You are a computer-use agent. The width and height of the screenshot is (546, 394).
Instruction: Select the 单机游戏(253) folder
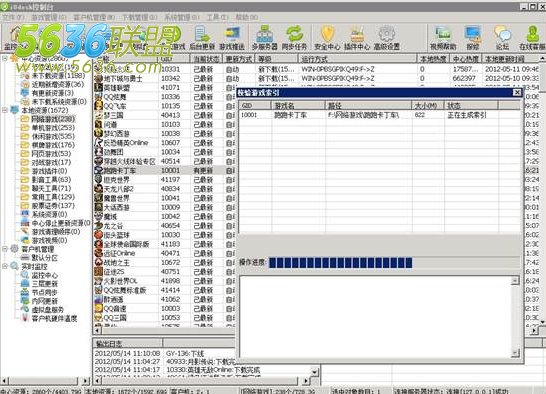[53, 128]
